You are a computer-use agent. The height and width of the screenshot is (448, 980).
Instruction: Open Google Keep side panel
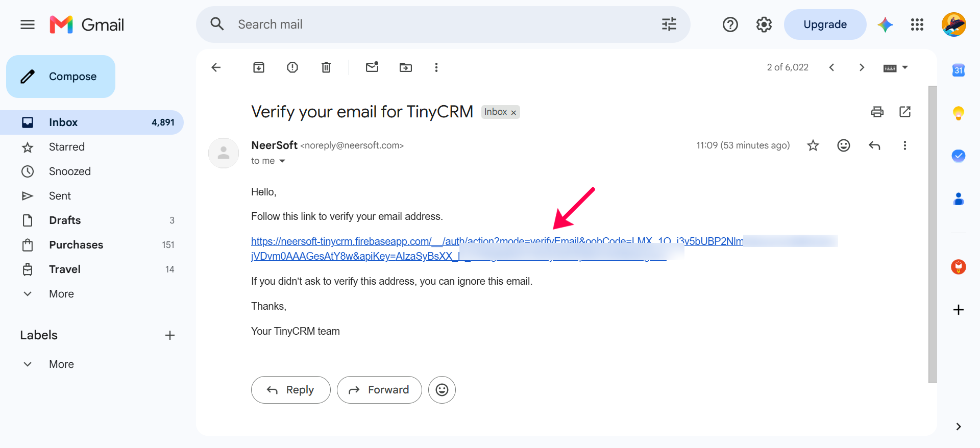(x=959, y=113)
